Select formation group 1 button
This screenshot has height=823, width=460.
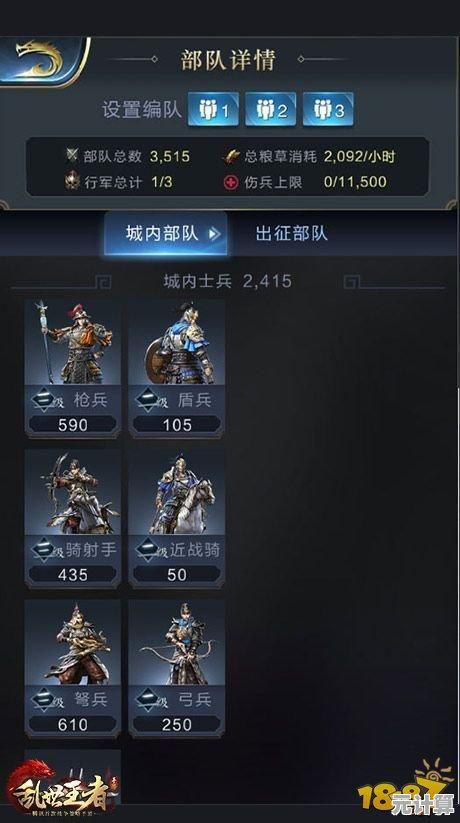click(213, 109)
